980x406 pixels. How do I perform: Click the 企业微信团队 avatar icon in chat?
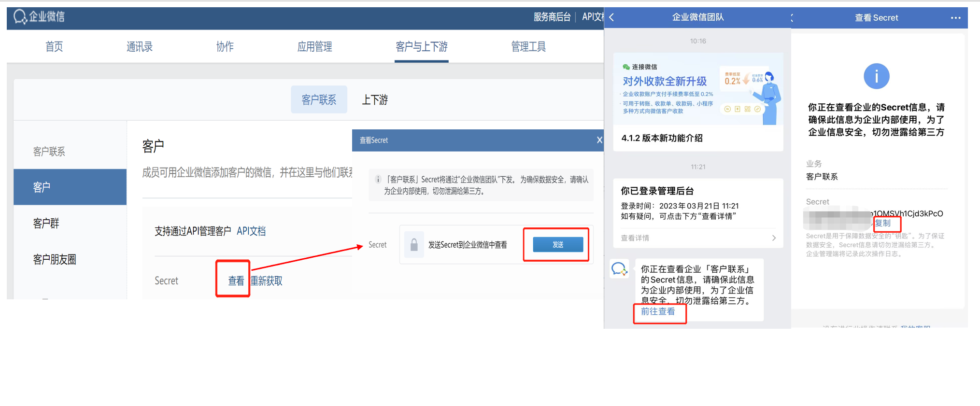coord(619,268)
